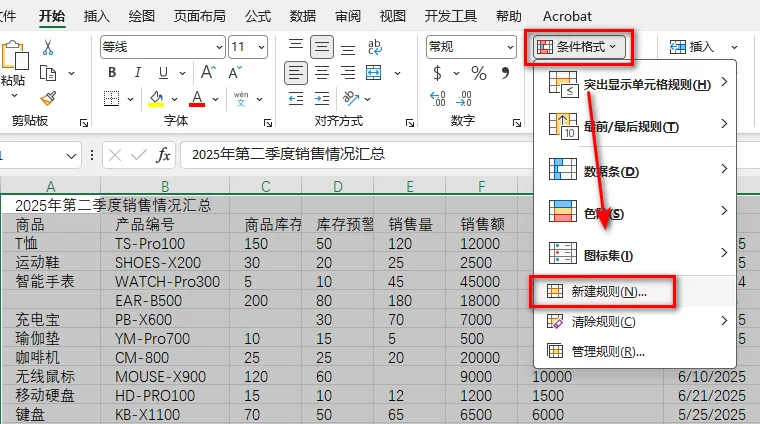The image size is (760, 424).
Task: Switch to the 插入 ribbon tab
Action: pyautogui.click(x=96, y=16)
